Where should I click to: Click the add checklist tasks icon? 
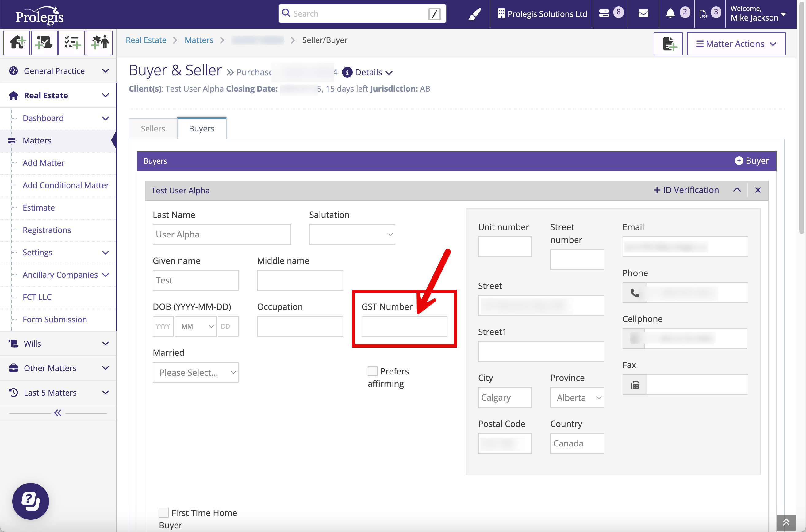point(71,43)
